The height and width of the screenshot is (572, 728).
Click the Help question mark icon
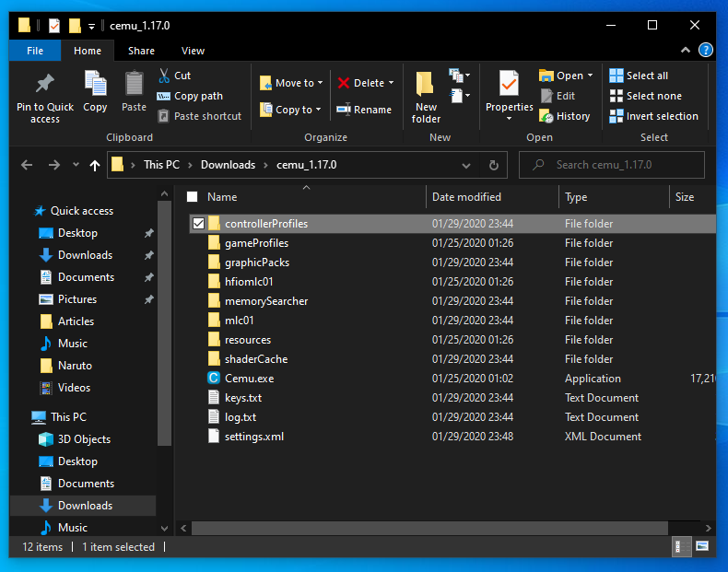(706, 50)
